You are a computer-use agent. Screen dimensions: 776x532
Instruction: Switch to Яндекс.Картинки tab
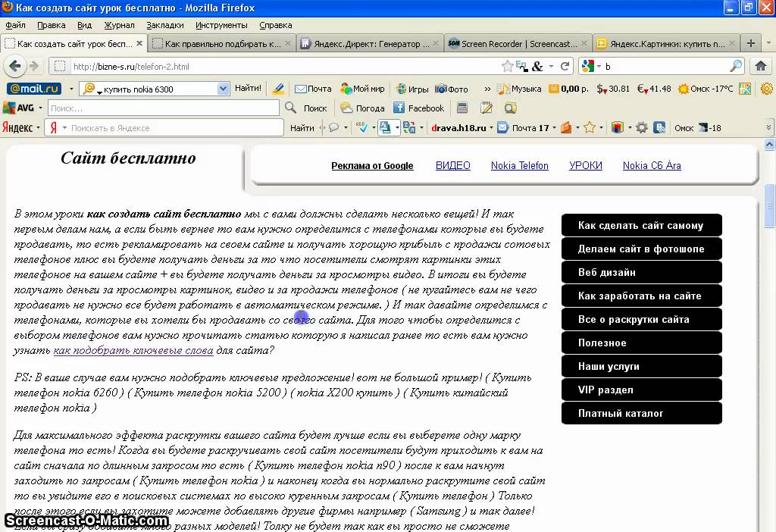click(665, 43)
